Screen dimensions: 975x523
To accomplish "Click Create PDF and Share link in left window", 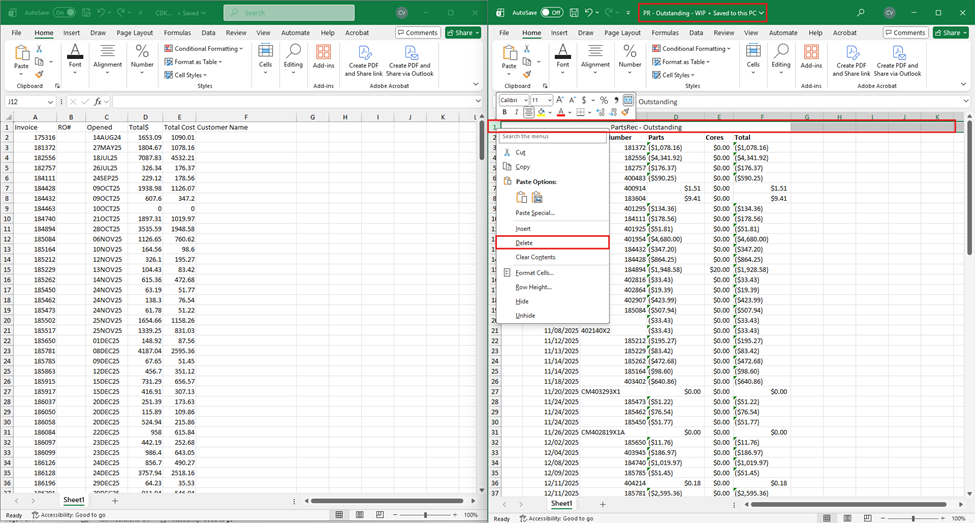I will (364, 60).
